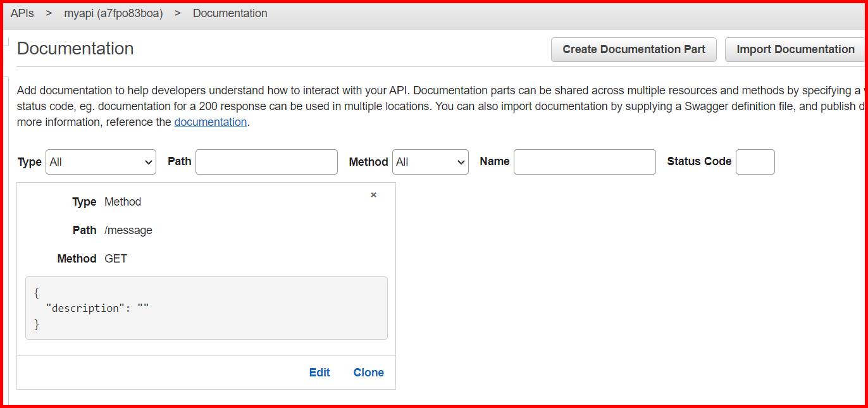Open the Method filter dropdown

[x=430, y=162]
